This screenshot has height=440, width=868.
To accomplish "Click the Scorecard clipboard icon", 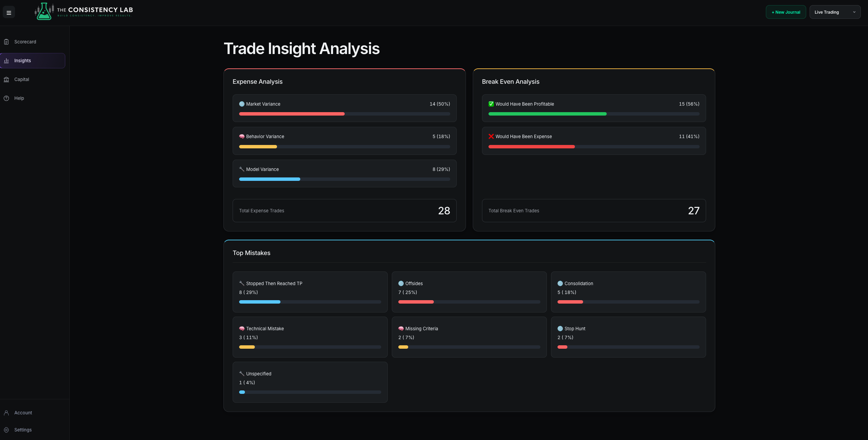I will (6, 42).
